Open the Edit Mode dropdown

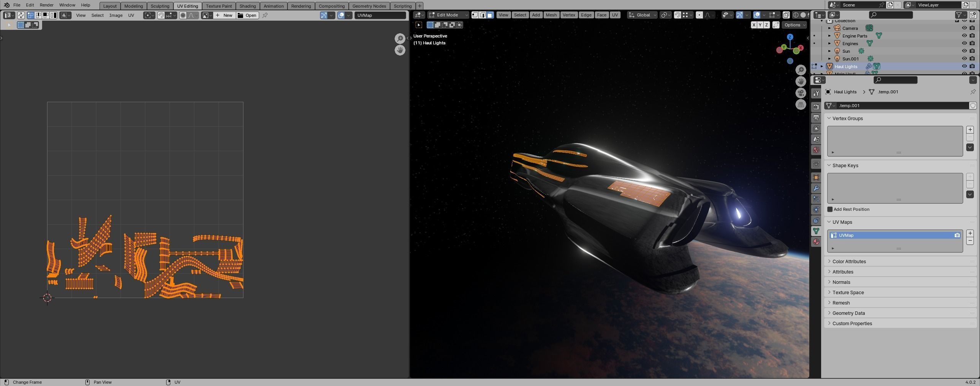448,15
